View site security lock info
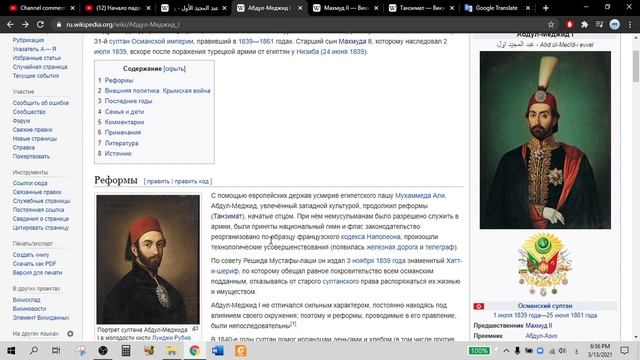The image size is (640, 360). coord(59,24)
